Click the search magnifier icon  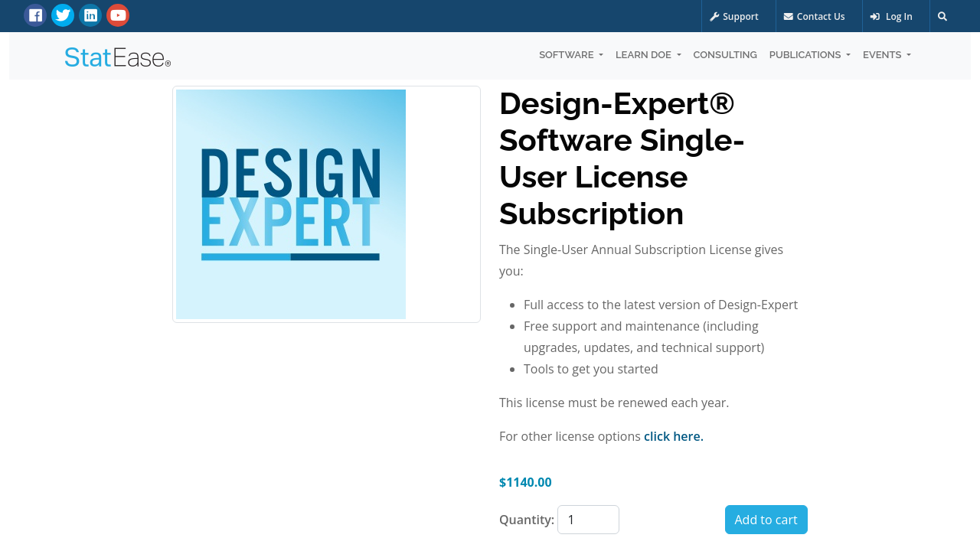click(x=942, y=16)
